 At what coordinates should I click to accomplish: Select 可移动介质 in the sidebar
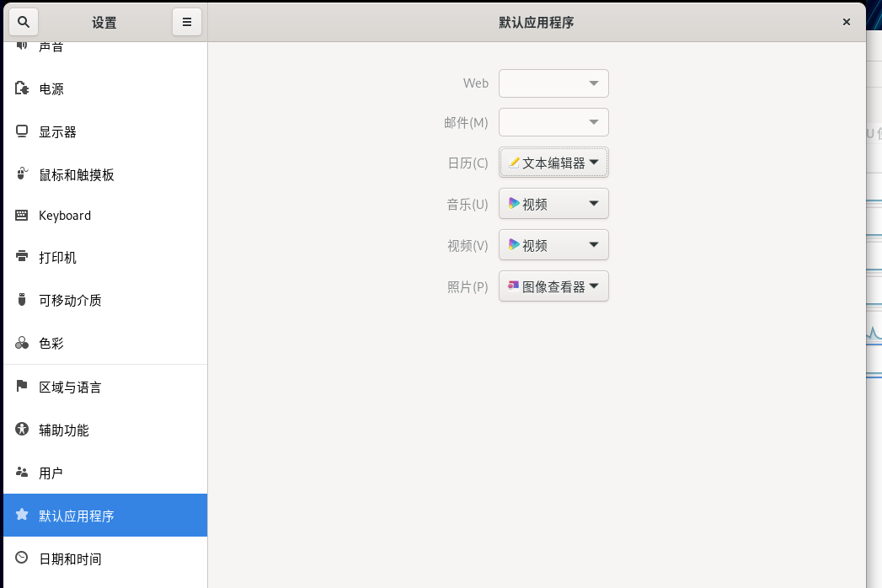pyautogui.click(x=70, y=301)
